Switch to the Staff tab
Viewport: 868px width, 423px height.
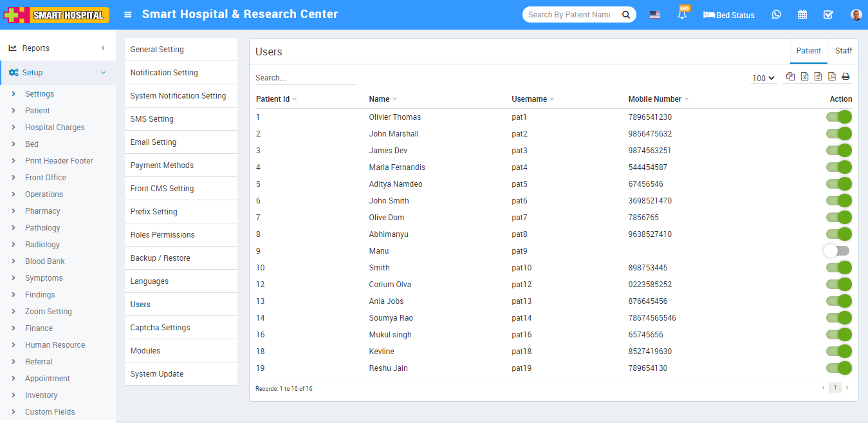tap(843, 51)
